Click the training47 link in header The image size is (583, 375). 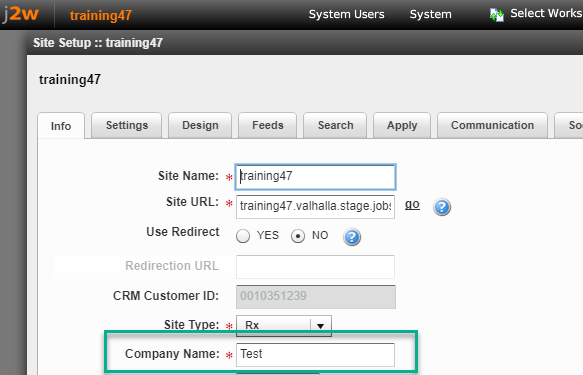[x=101, y=15]
